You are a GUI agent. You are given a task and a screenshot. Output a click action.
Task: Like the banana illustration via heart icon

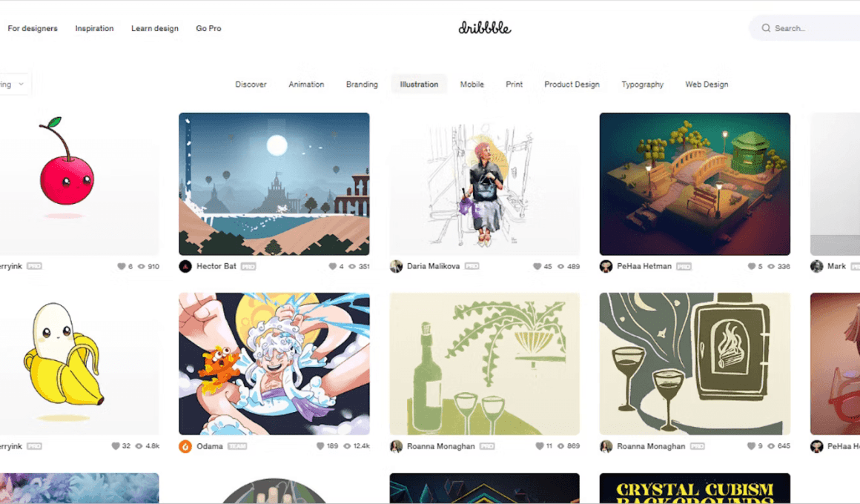[115, 446]
